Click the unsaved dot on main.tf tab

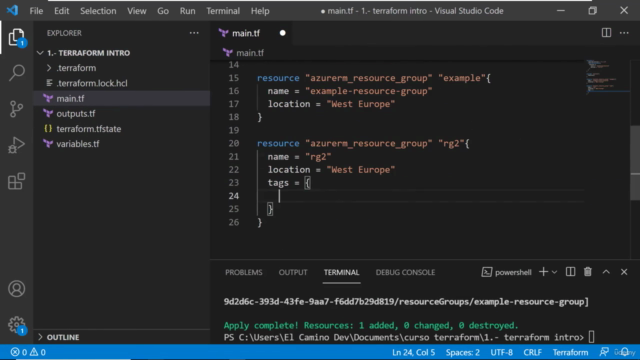282,33
